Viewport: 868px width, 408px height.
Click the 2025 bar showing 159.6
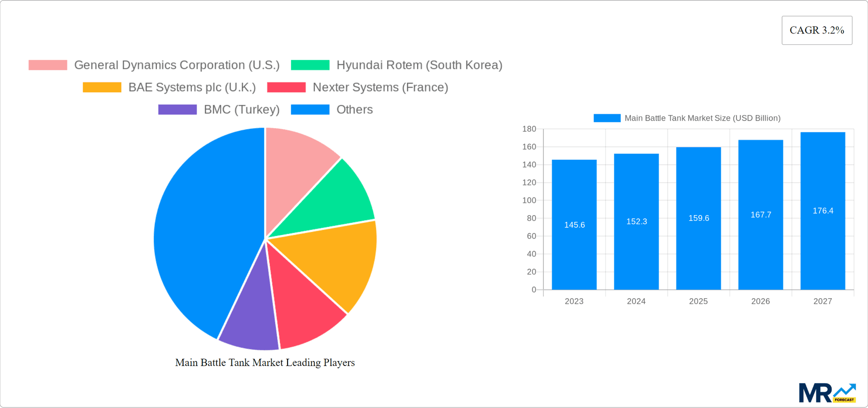click(x=698, y=218)
